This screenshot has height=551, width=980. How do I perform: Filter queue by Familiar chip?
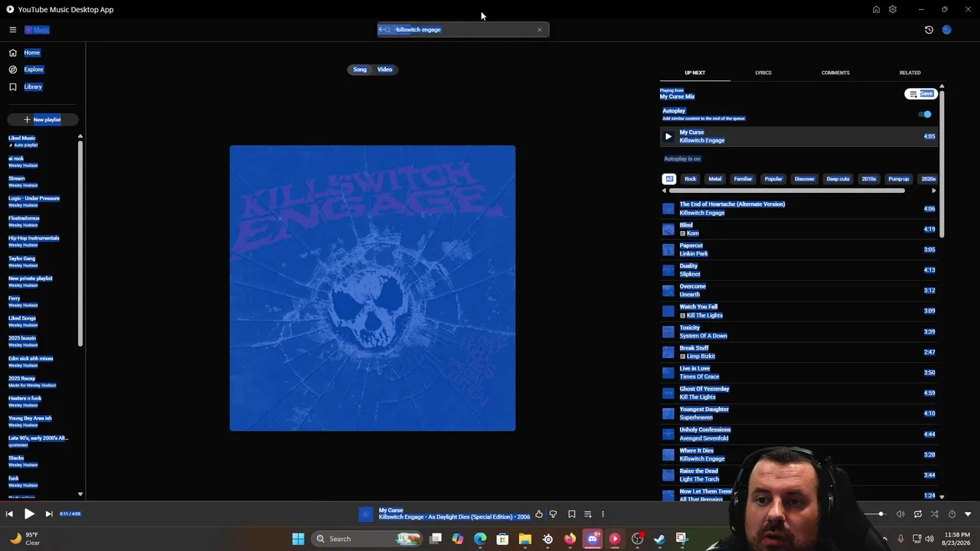coord(743,179)
